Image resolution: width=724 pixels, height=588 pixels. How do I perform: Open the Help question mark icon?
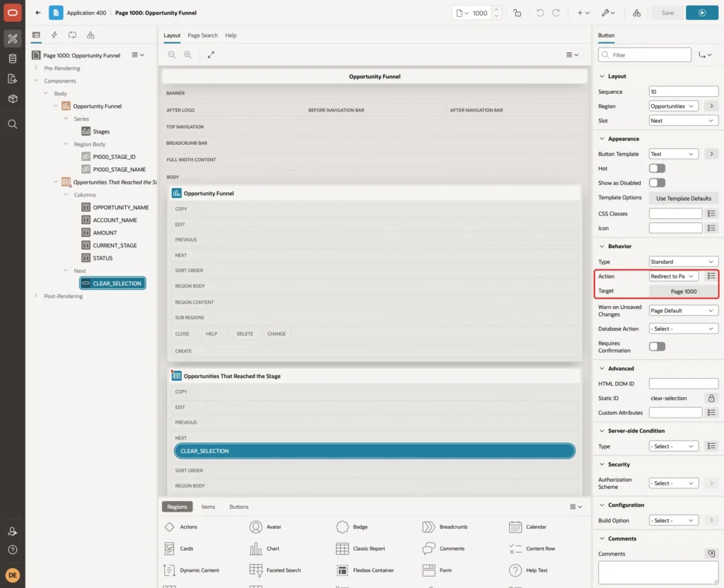point(13,550)
